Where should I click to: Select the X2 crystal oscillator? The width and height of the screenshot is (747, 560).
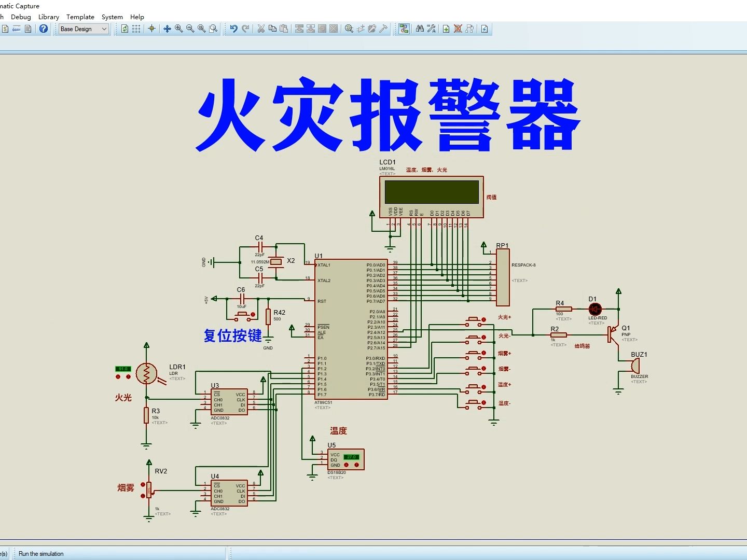tap(276, 262)
